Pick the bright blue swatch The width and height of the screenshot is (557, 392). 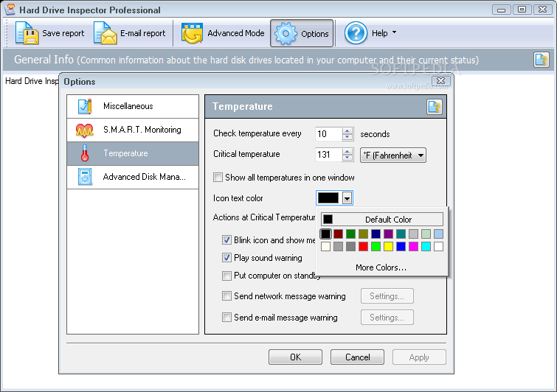tap(401, 246)
